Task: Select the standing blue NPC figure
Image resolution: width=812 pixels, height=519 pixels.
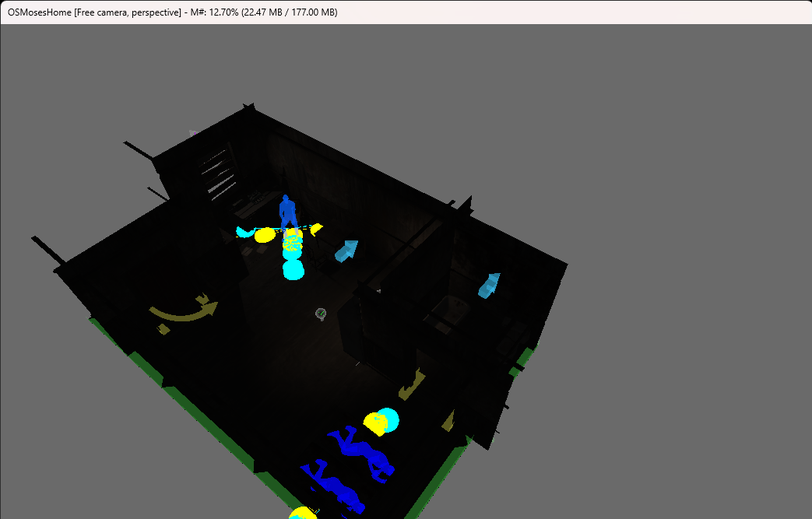Action: [x=287, y=211]
